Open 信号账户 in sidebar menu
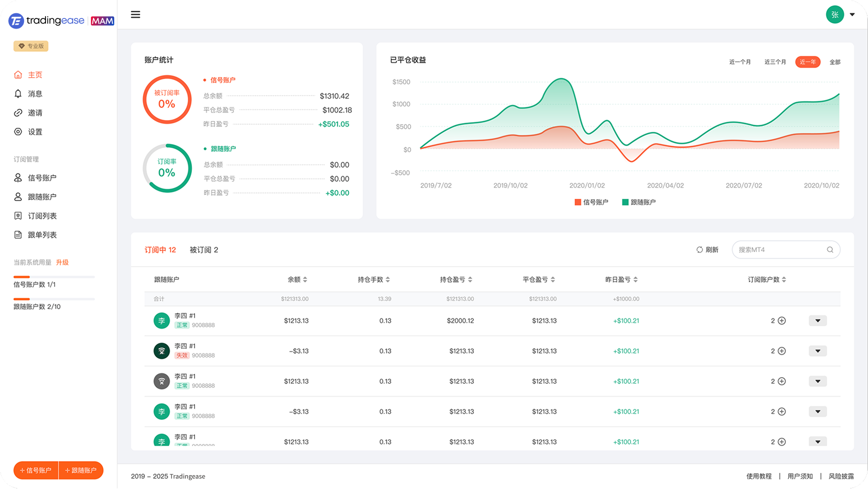 pos(42,178)
